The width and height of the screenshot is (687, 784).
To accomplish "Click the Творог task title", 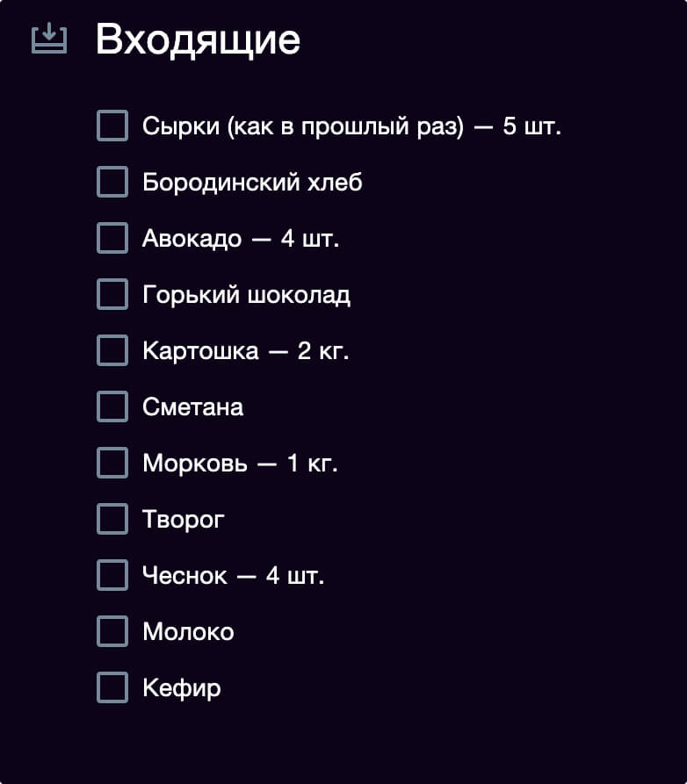I will (x=184, y=520).
